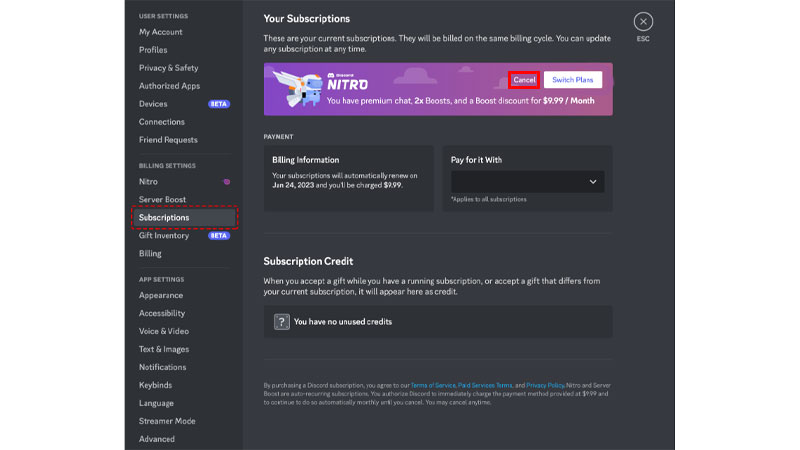Viewport: 800px width, 450px height.
Task: Click the Nitro purple indicator icon in sidebar
Action: pos(227,182)
